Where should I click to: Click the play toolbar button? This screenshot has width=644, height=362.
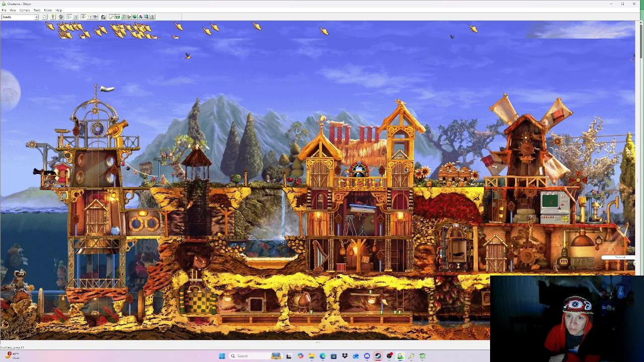pyautogui.click(x=69, y=17)
